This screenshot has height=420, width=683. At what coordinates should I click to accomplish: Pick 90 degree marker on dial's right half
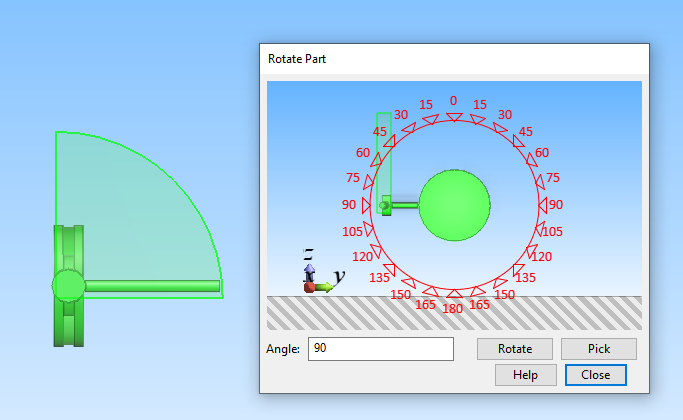[543, 205]
